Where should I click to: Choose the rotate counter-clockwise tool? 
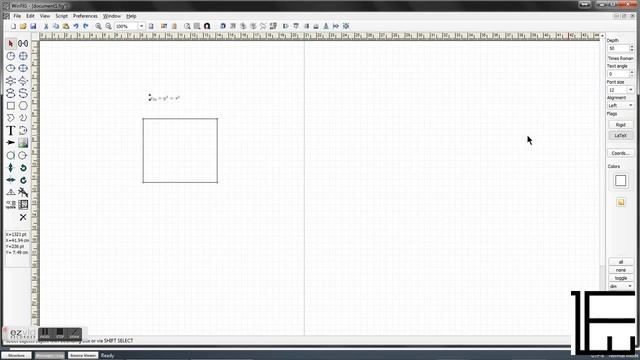[23, 167]
